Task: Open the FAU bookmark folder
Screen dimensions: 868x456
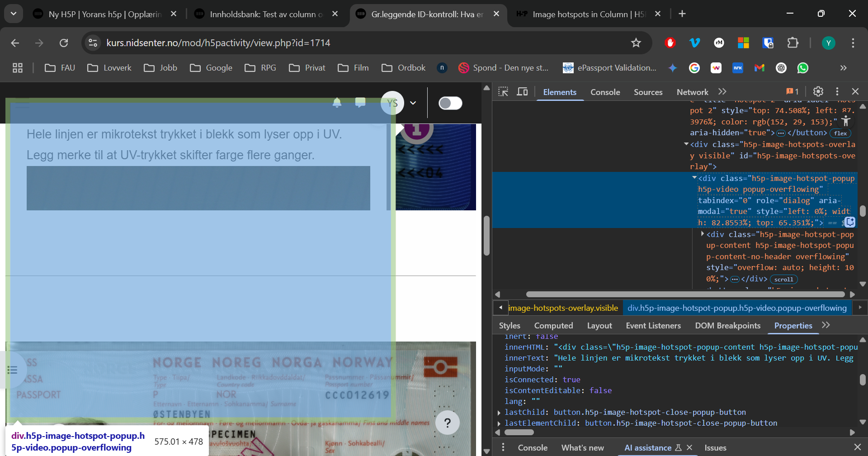Action: pos(60,68)
